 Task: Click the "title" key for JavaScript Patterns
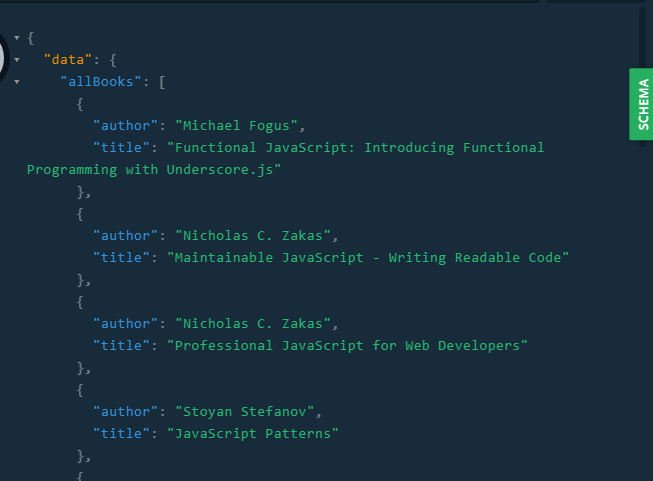click(122, 434)
